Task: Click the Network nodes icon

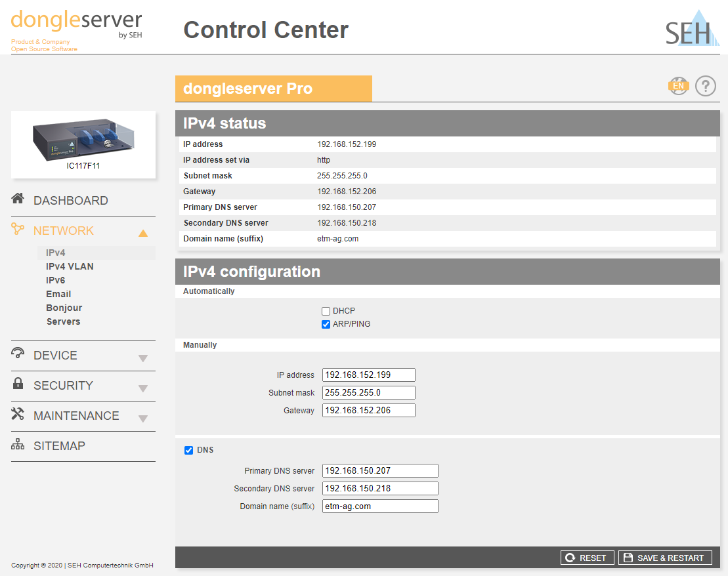Action: point(18,229)
